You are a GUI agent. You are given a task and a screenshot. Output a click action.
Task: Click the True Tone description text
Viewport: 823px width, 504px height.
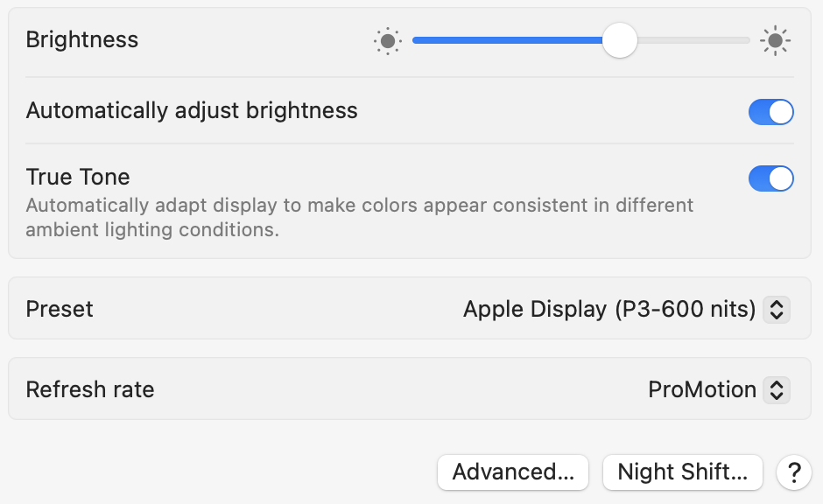coord(359,218)
